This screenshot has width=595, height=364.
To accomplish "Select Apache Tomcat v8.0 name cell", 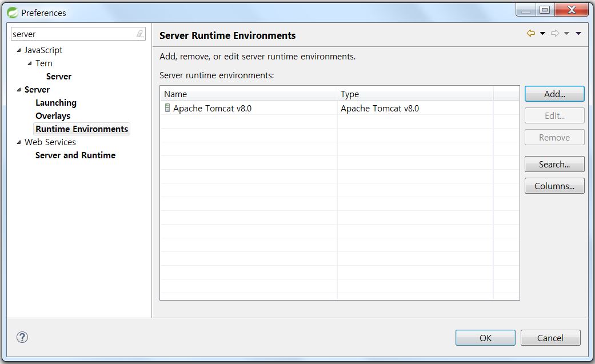I will (249, 108).
